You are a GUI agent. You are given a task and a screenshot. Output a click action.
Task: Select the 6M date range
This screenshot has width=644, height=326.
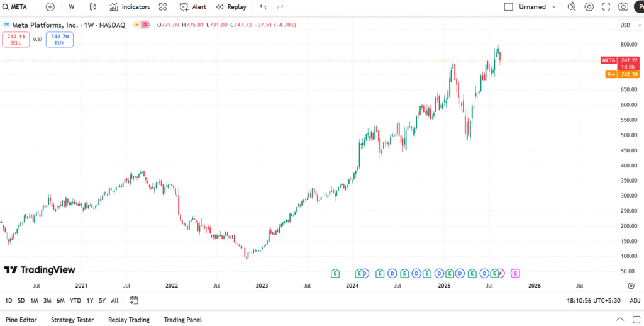pos(60,301)
